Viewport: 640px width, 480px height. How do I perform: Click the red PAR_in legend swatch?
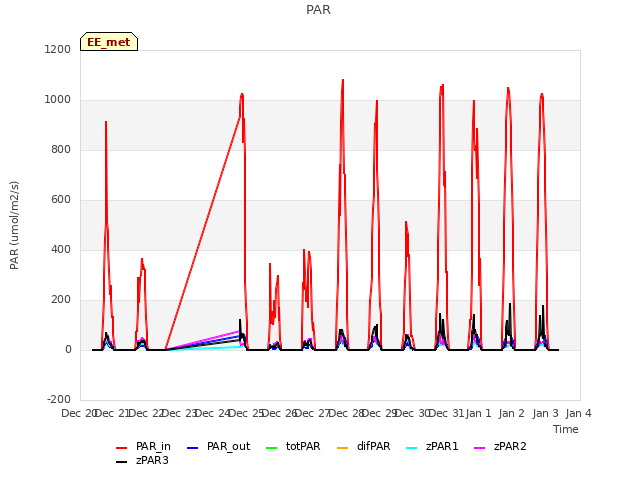click(122, 448)
